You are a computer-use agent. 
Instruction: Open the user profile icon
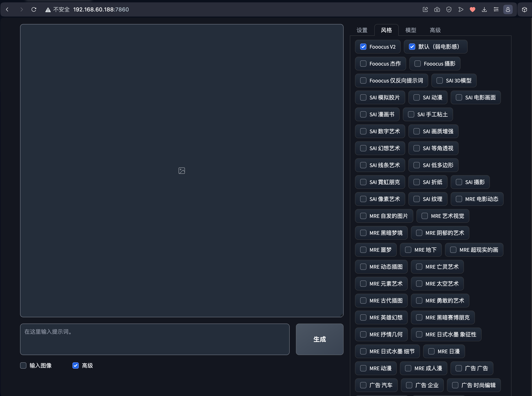click(507, 9)
